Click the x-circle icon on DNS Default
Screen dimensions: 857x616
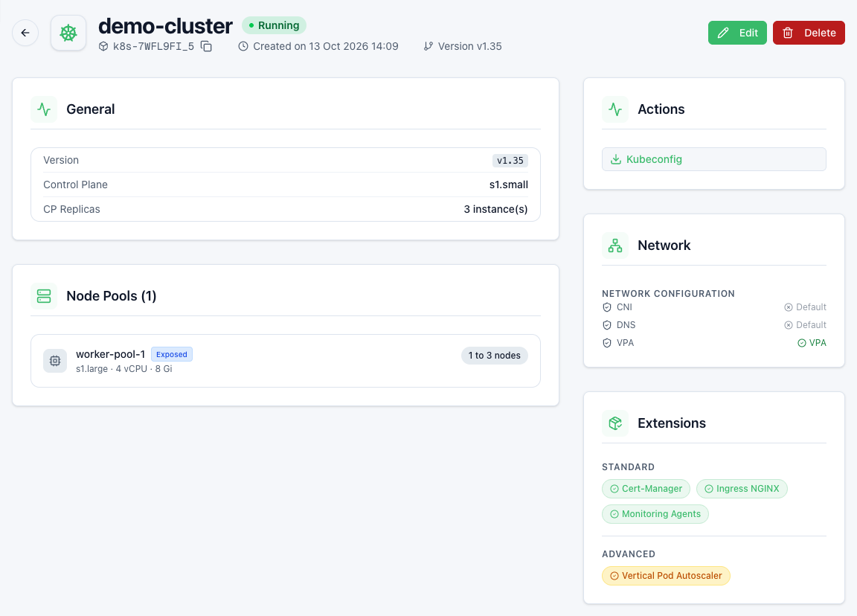(788, 325)
